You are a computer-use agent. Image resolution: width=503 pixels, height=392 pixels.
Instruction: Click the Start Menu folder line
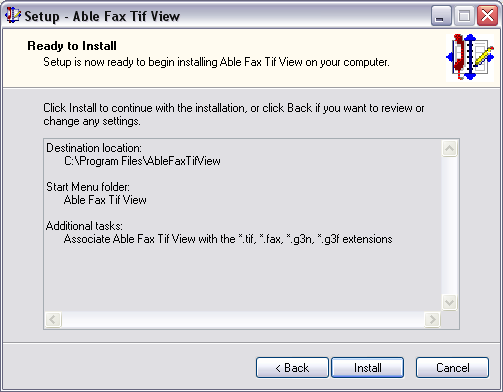click(88, 187)
